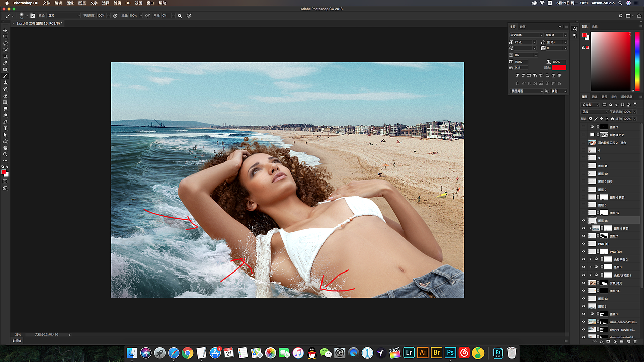Select the Crop tool
644x362 pixels.
(6, 56)
